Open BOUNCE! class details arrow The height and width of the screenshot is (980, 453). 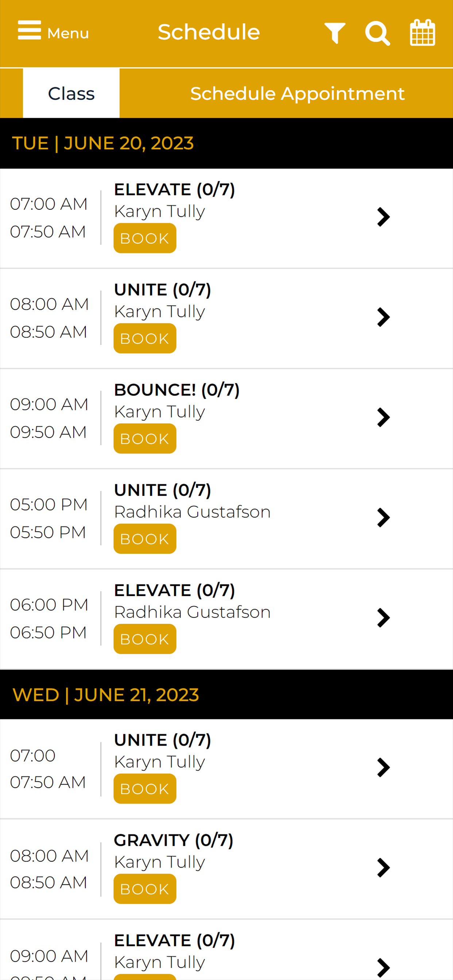tap(383, 417)
